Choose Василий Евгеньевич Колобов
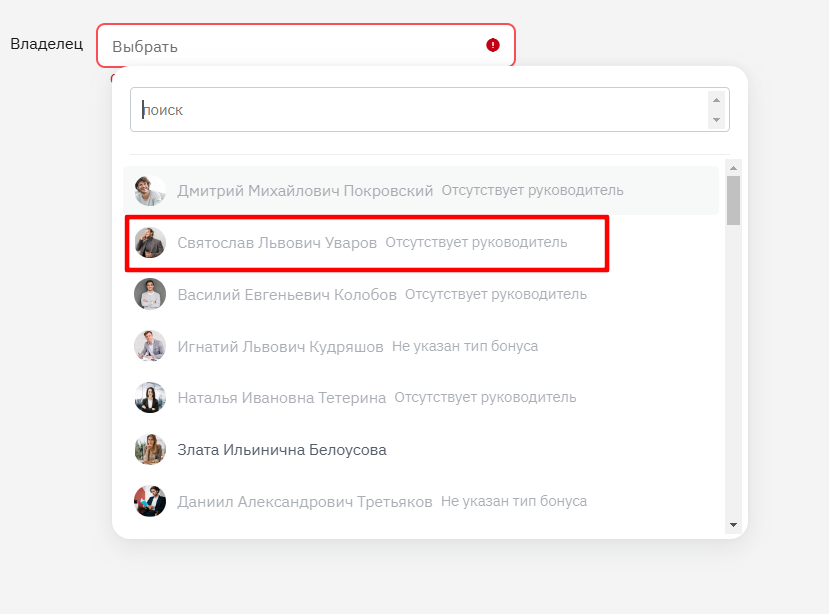The image size is (829, 614). (421, 294)
